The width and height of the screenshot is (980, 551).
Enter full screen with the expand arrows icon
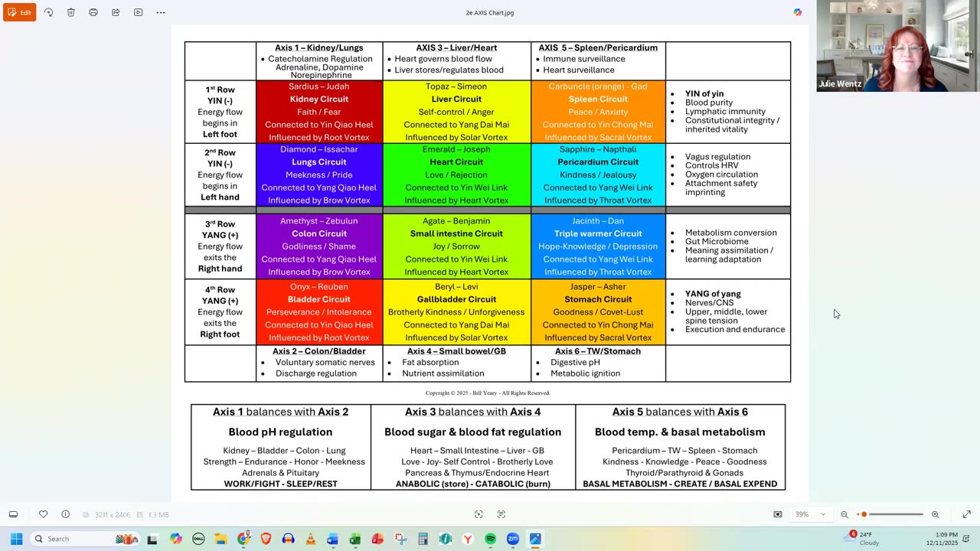(x=966, y=514)
